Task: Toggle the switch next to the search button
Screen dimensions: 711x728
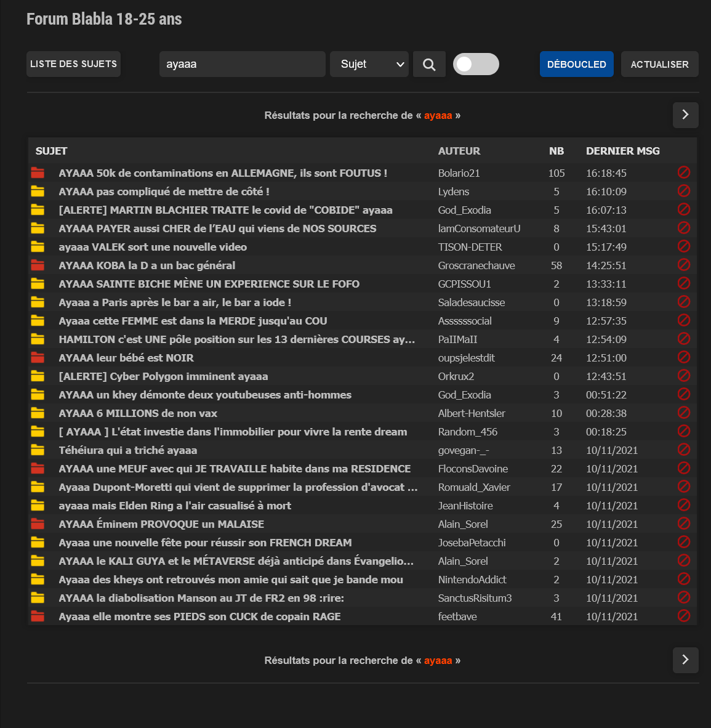Action: point(476,64)
